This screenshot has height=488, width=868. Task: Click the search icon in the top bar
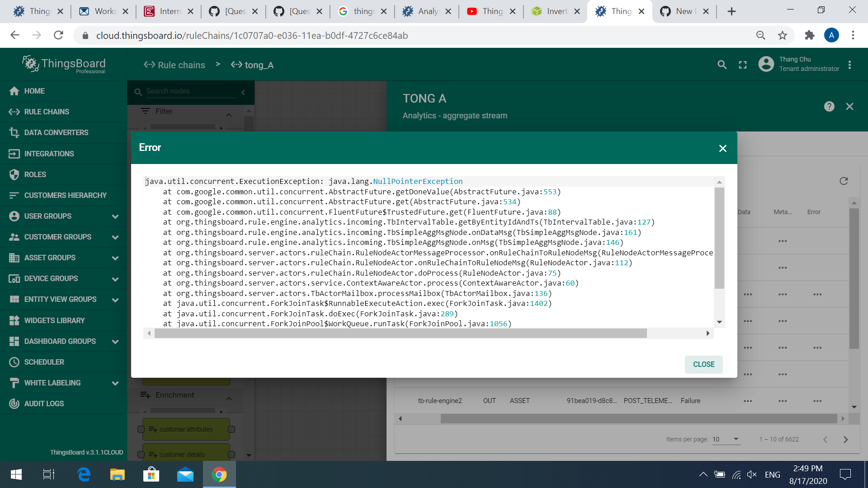tap(722, 65)
